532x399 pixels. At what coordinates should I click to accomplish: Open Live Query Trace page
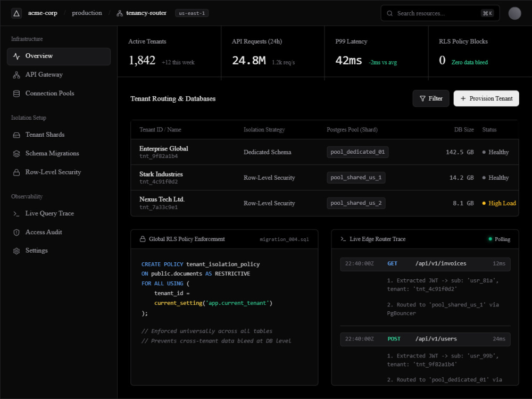(59, 213)
